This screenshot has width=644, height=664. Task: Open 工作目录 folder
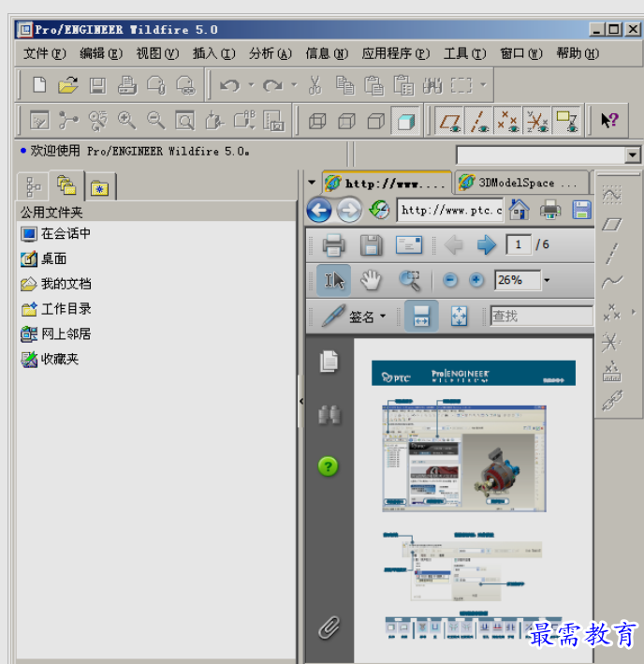click(56, 309)
